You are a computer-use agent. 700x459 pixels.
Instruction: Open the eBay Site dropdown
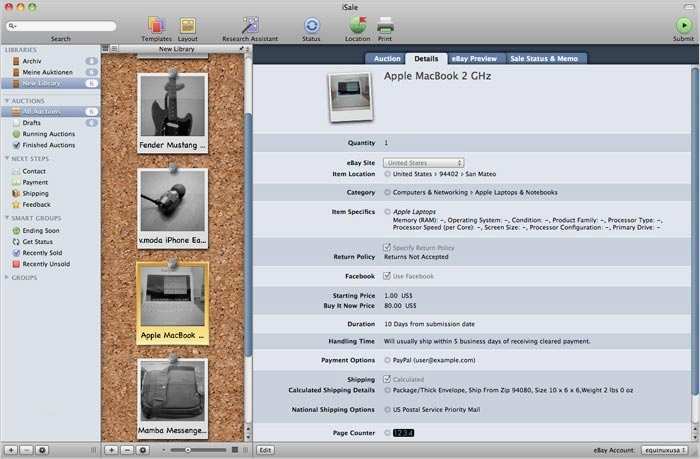423,163
